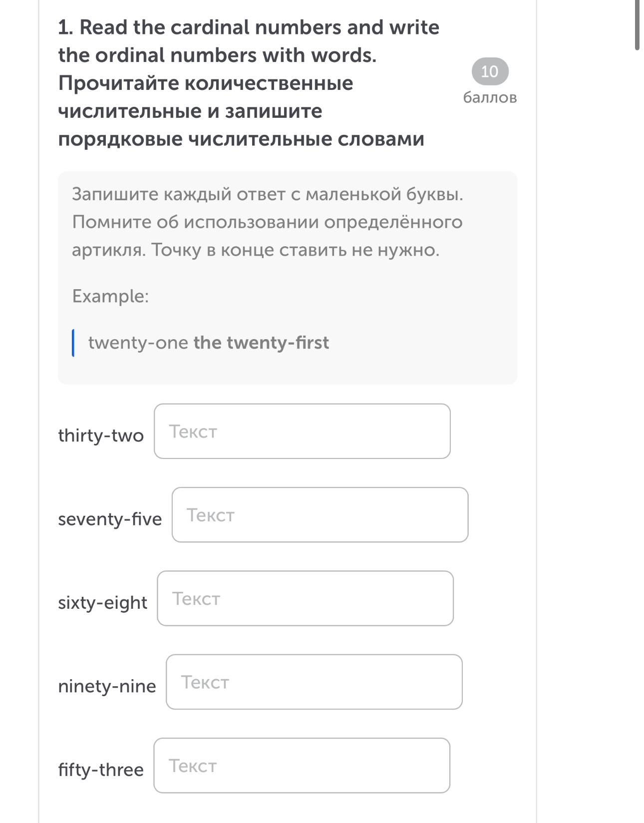Click the 'ninety-nine' prompt label
The height and width of the screenshot is (823, 644).
click(107, 686)
